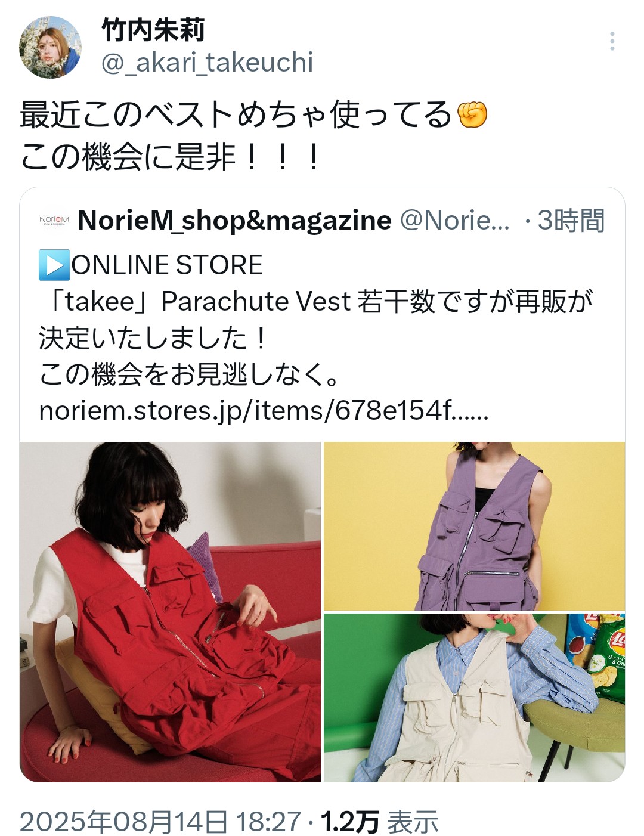The image size is (644, 836).
Task: Open the 1.2万 表示 view count
Action: point(380,822)
